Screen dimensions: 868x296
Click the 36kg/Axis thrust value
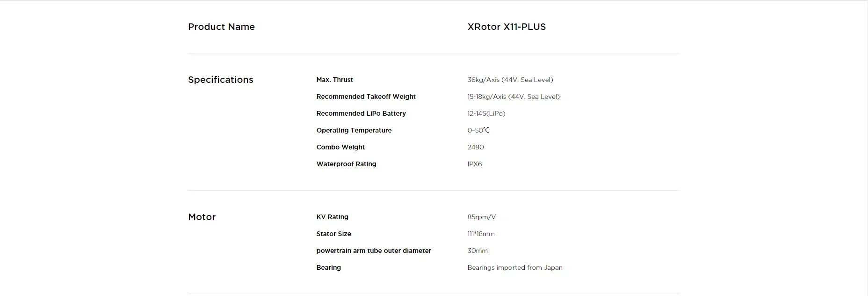pos(510,80)
